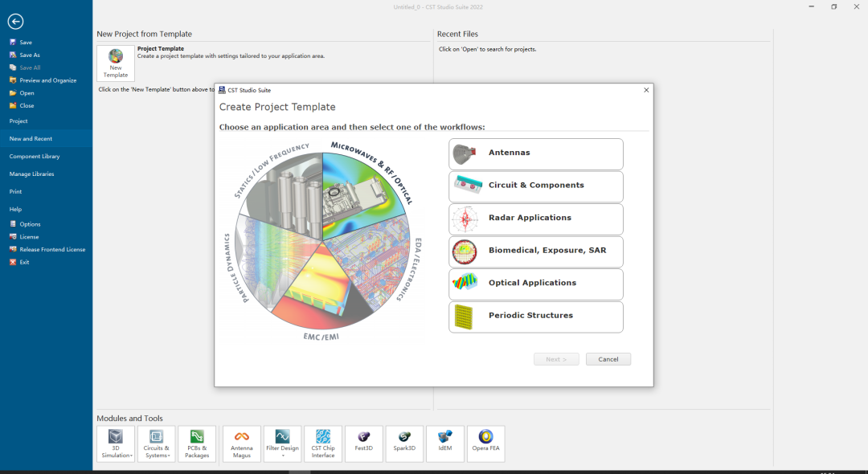Expand the Circuits & Systems dropdown arrow
The width and height of the screenshot is (868, 474).
(x=169, y=456)
